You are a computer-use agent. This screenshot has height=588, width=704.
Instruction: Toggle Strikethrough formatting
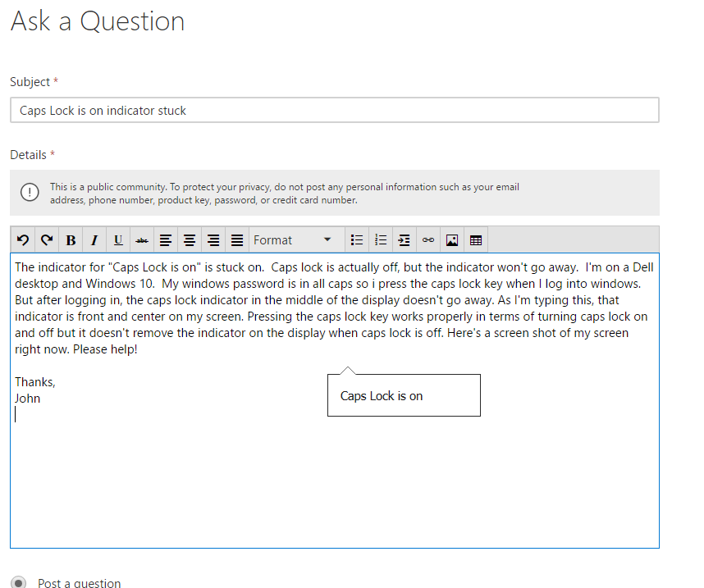click(142, 240)
